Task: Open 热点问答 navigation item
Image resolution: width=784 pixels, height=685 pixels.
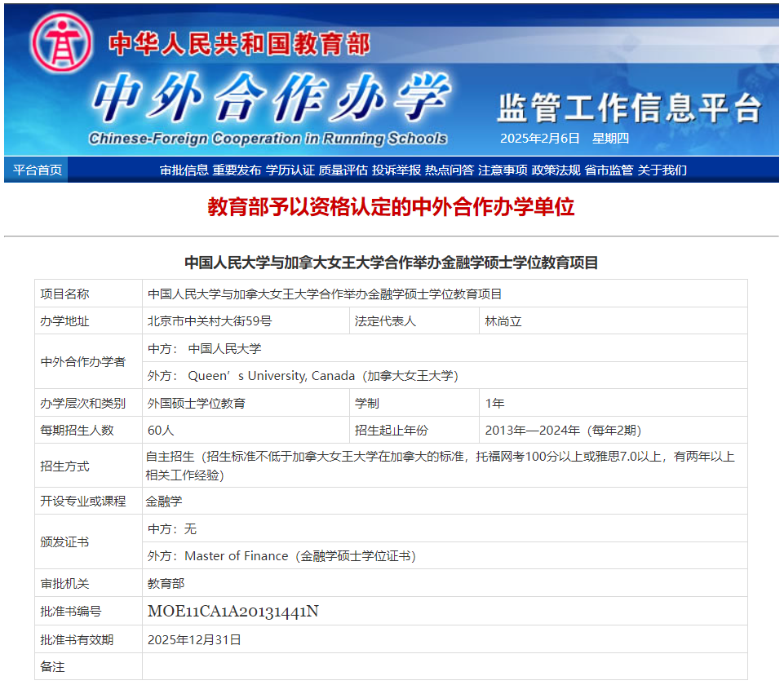Action: point(450,170)
